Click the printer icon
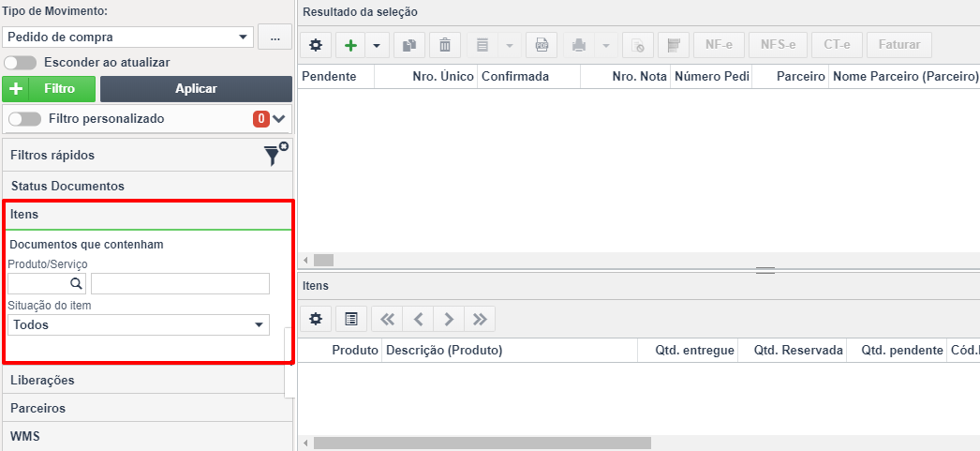Viewport: 980px width, 451px height. coord(579,45)
